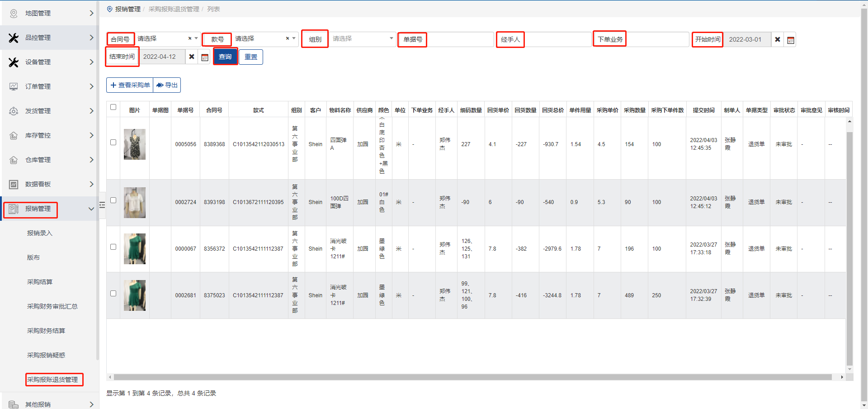Open the 采购结算 submenu item
This screenshot has height=409, width=868.
click(40, 282)
